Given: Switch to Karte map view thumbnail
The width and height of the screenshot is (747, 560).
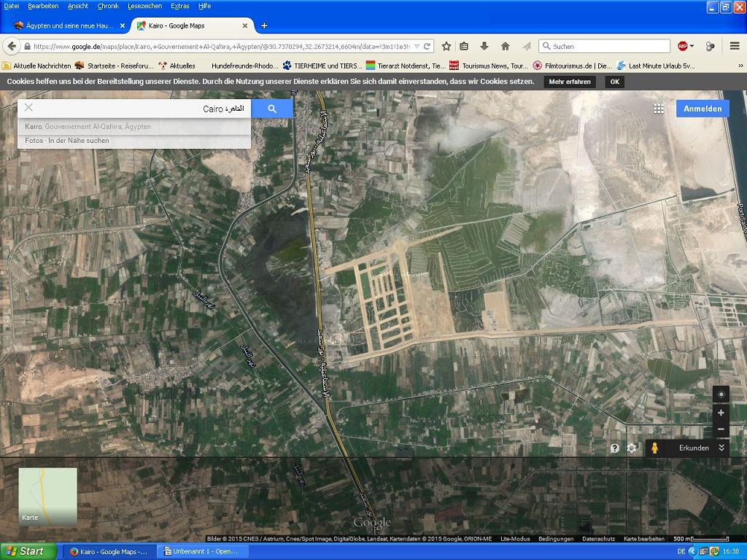Looking at the screenshot, I should 47,497.
